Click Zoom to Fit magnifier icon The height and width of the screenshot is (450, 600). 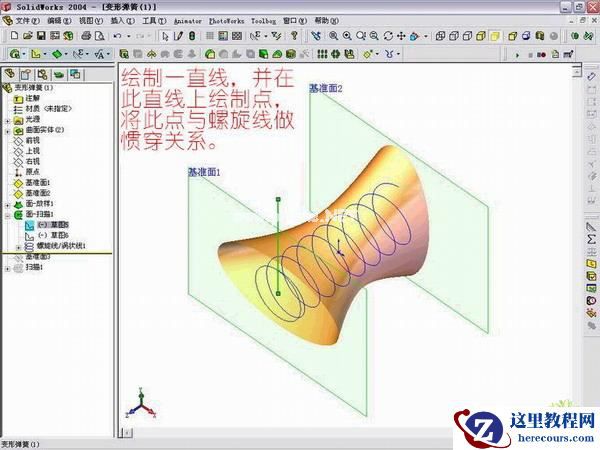tap(334, 36)
